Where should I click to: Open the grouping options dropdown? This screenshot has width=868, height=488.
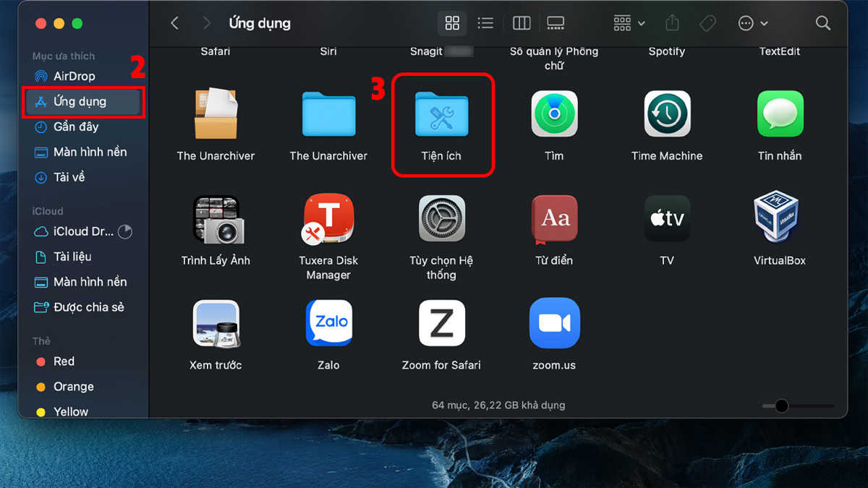626,23
